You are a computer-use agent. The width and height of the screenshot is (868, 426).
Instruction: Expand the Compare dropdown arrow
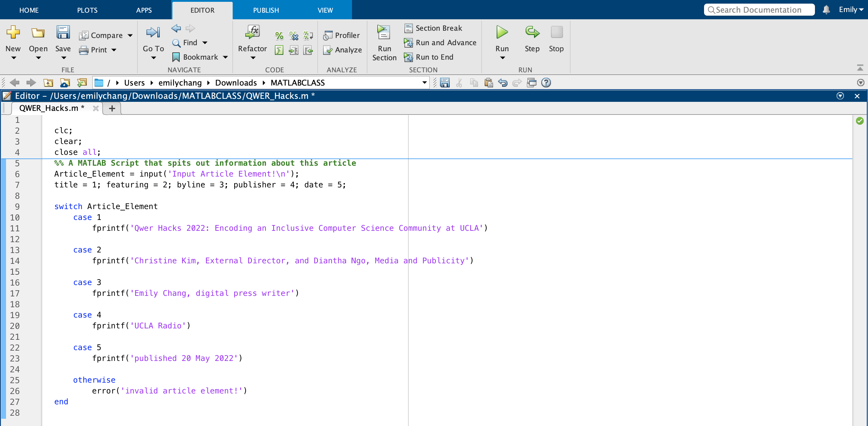tap(130, 35)
